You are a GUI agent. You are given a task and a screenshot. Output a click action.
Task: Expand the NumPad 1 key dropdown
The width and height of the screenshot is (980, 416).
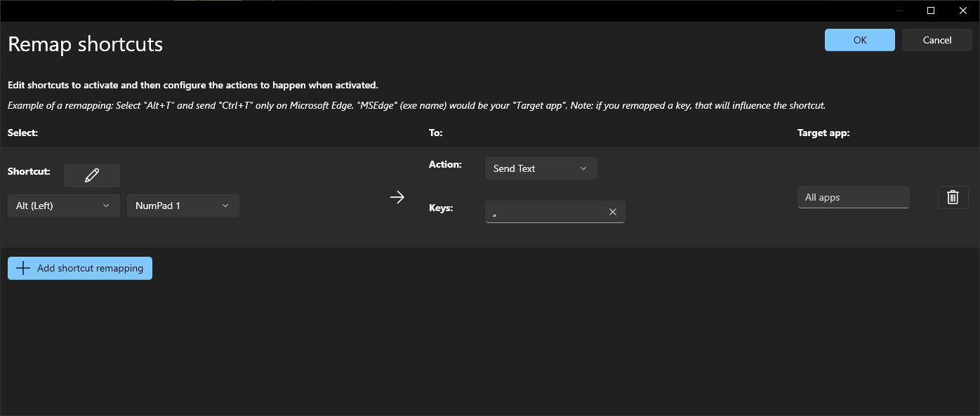pos(183,206)
